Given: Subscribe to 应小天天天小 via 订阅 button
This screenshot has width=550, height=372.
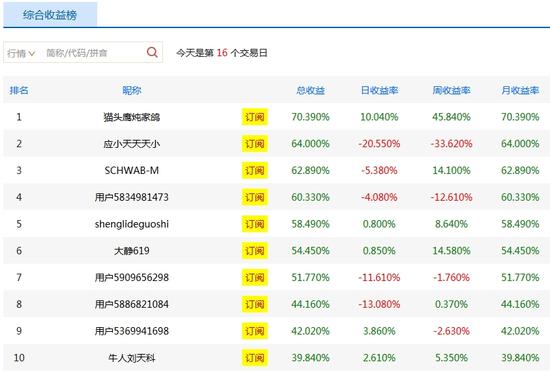Looking at the screenshot, I should click(x=255, y=144).
